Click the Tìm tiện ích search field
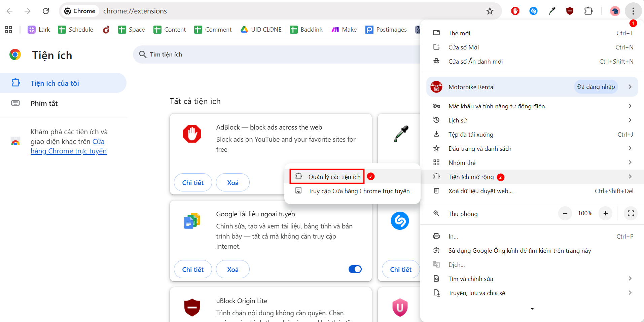 [x=236, y=54]
